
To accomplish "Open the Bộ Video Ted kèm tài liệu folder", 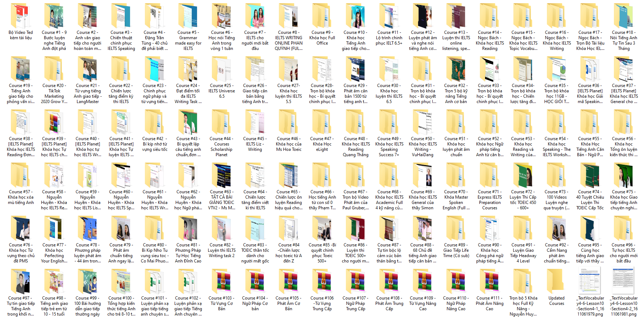I will pos(21,17).
